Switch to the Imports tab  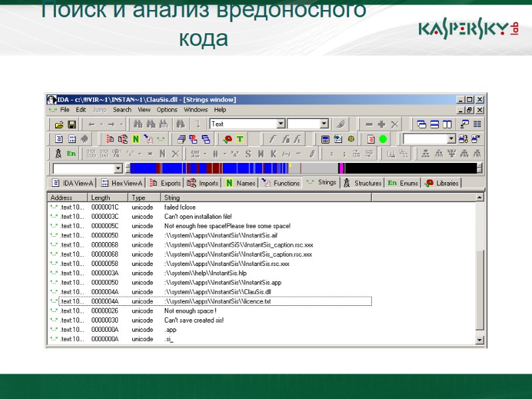click(x=203, y=183)
